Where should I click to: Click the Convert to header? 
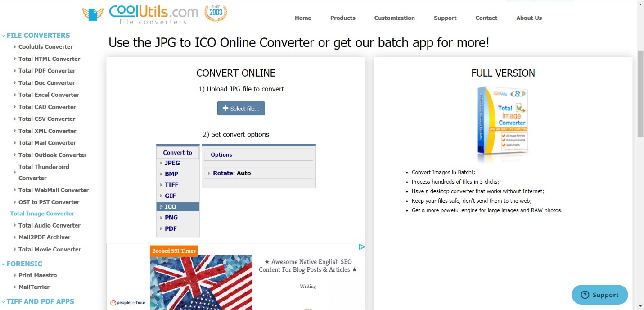coord(177,152)
